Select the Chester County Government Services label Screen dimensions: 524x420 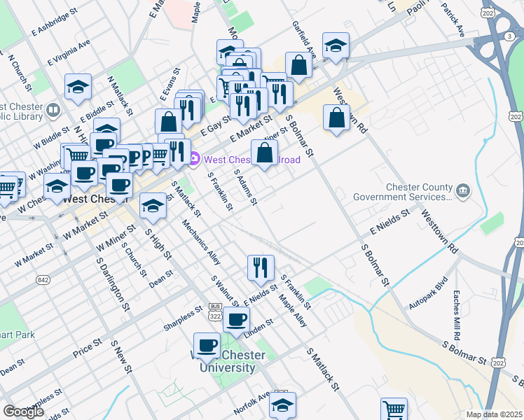(403, 192)
